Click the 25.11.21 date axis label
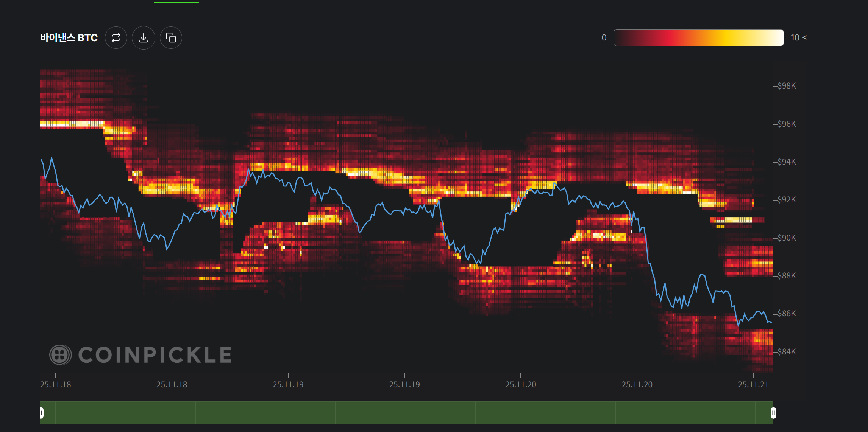Screen dimensions: 868x432 (x=753, y=385)
